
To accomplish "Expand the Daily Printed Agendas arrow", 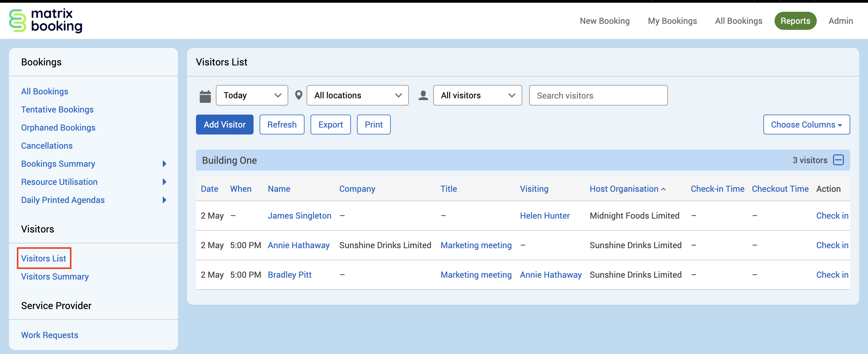I will click(164, 200).
